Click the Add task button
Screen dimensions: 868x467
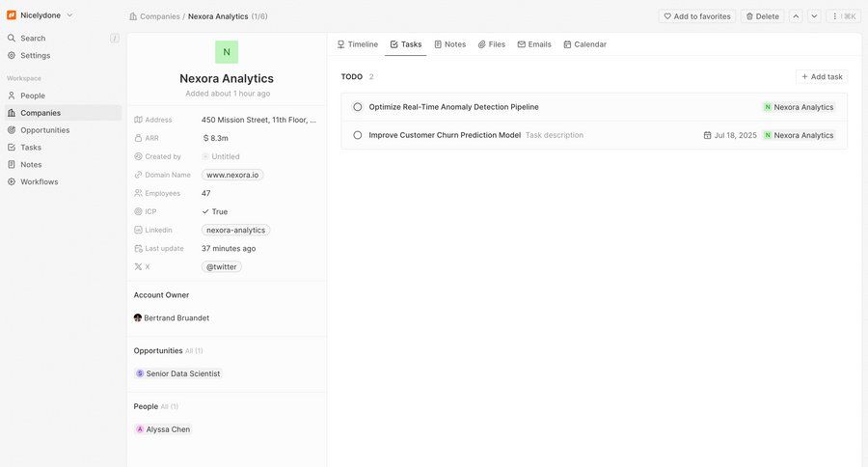pos(822,76)
